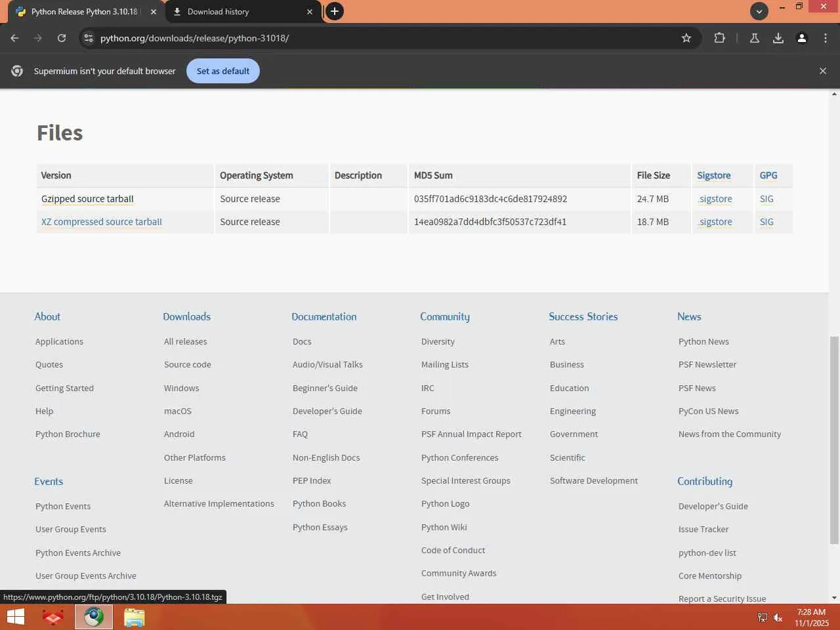The image size is (840, 630).
Task: Click the Sigstore column header link
Action: coord(714,175)
